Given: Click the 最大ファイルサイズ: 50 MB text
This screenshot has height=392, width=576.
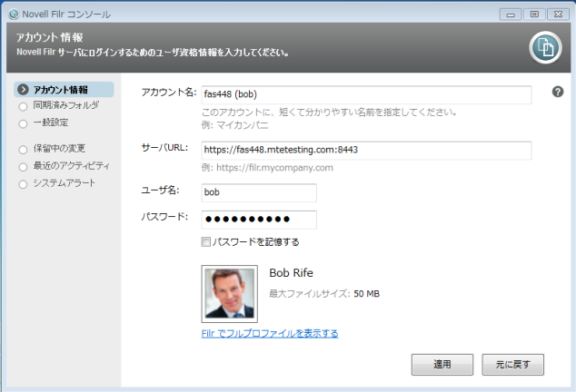Looking at the screenshot, I should pos(324,294).
